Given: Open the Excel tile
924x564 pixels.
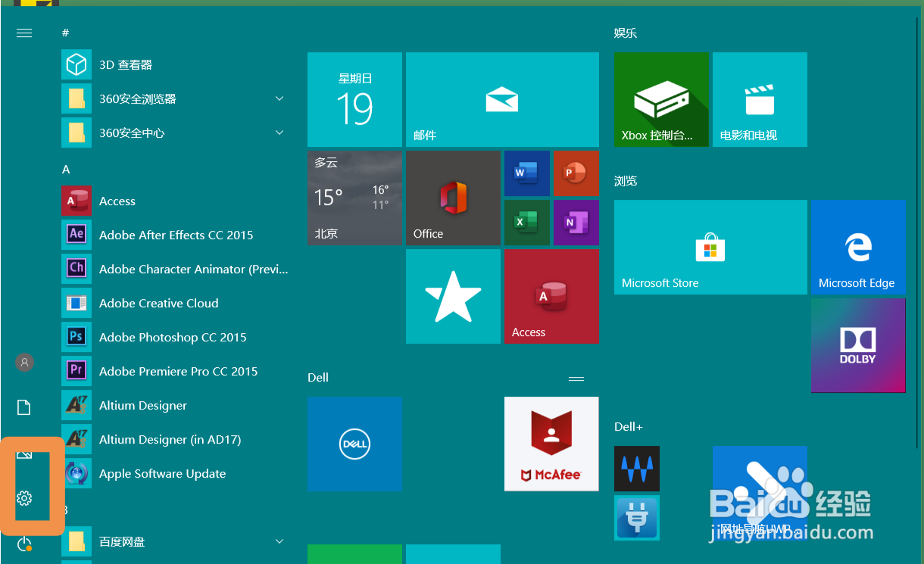Looking at the screenshot, I should (527, 223).
